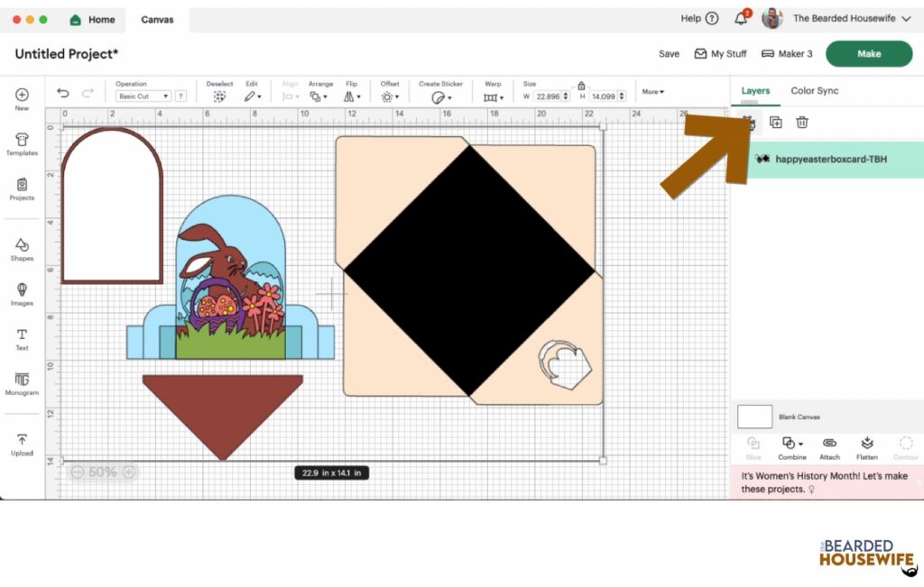This screenshot has height=587, width=924.
Task: Click the Redo arrow
Action: point(88,93)
